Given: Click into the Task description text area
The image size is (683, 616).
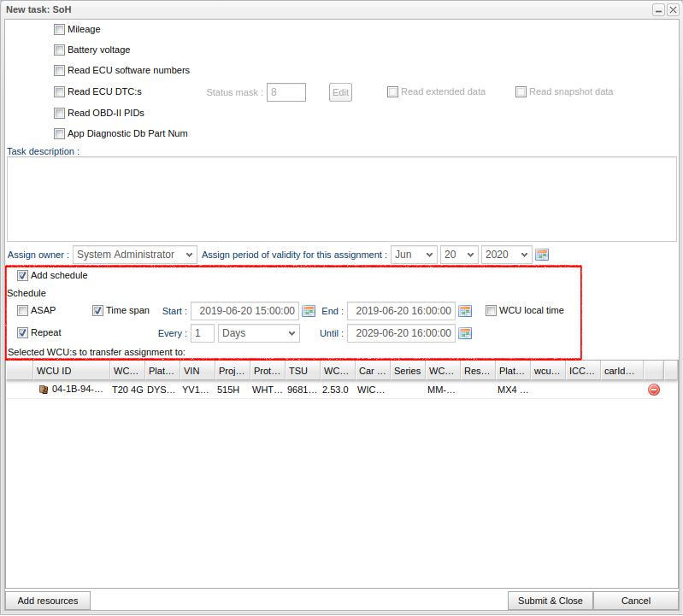Looking at the screenshot, I should 341,199.
